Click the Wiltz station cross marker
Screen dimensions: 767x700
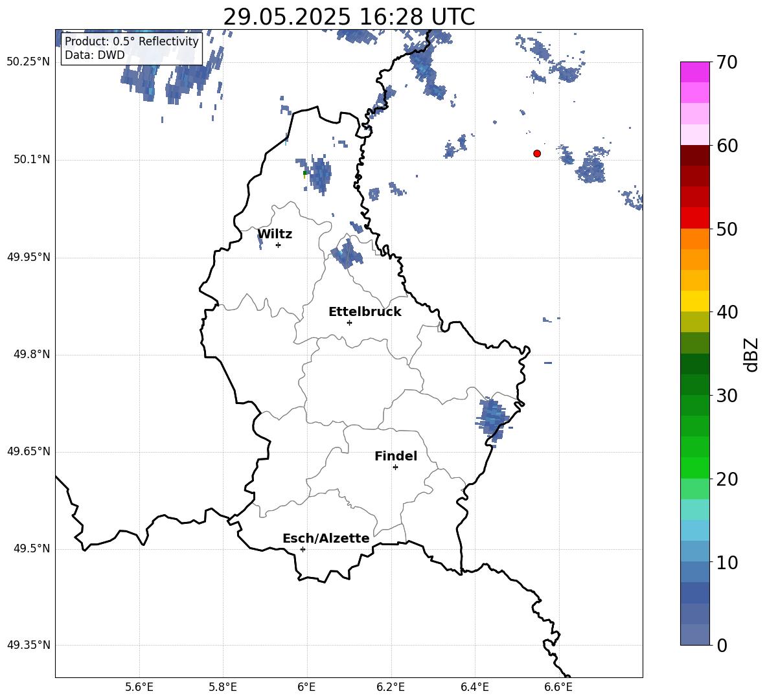pos(279,245)
